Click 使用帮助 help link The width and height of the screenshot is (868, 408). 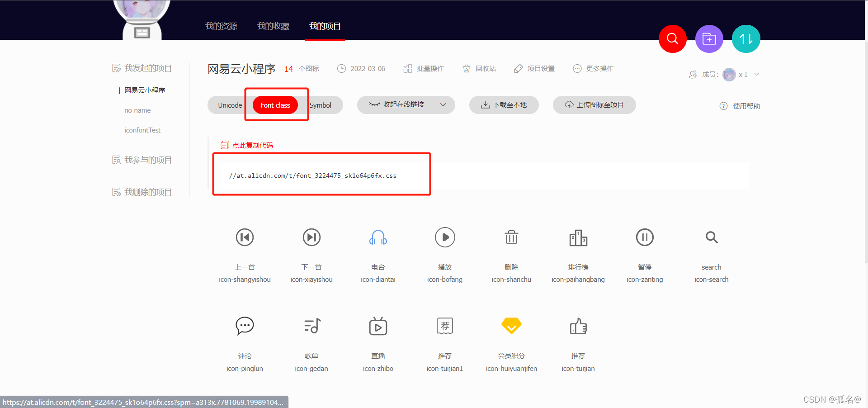click(746, 106)
